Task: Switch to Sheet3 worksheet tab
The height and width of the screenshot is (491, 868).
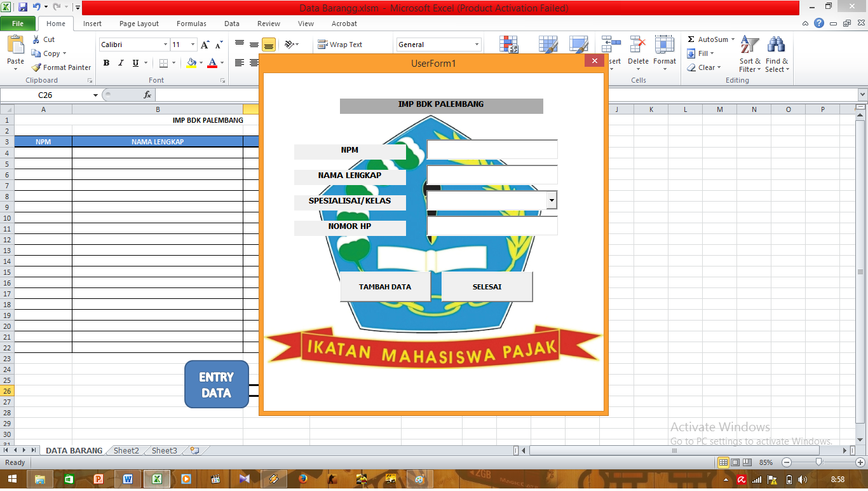Action: point(164,450)
